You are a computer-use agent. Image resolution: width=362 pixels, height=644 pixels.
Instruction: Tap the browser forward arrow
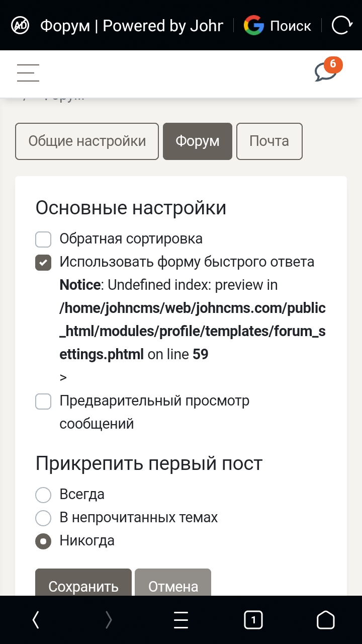click(x=109, y=620)
